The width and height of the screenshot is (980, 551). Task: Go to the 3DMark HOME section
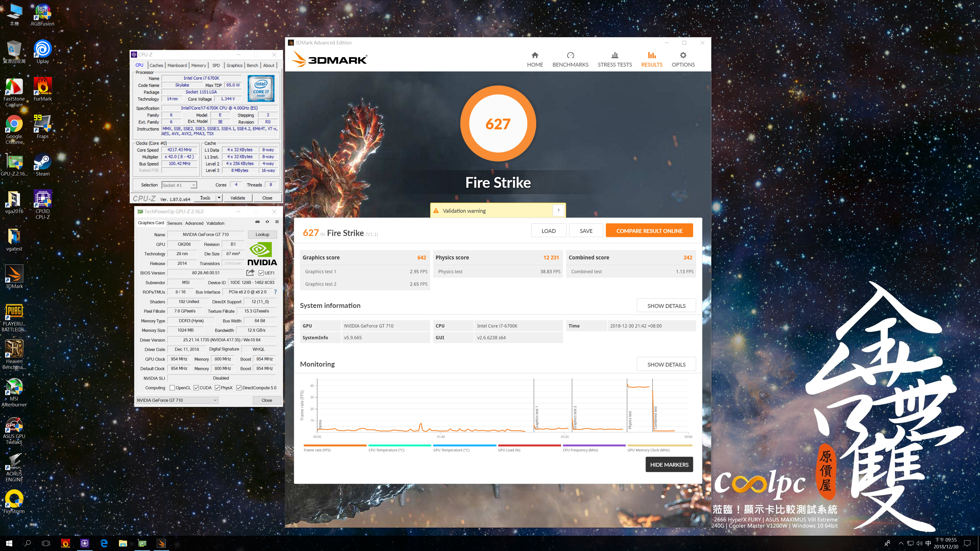[535, 60]
